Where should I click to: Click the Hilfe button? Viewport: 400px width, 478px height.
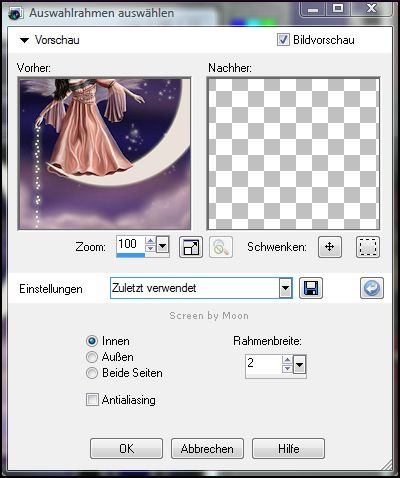288,449
